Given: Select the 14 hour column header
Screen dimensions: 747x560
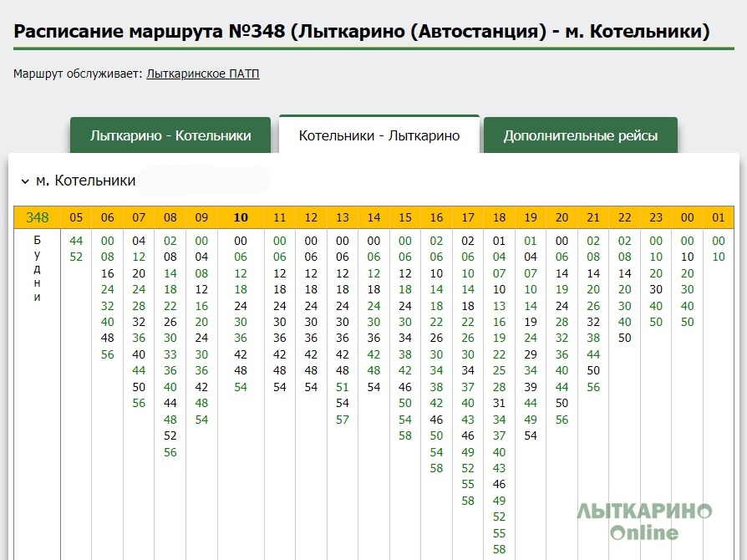Looking at the screenshot, I should point(374,217).
